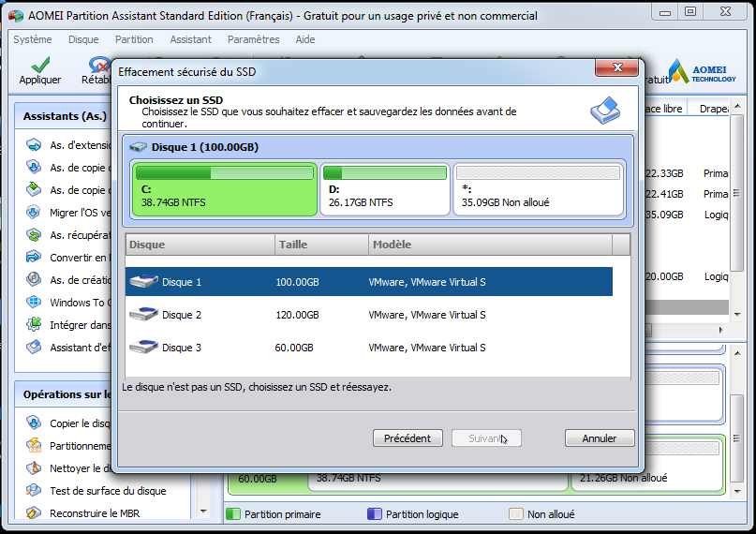Click the Taille column header
Image resolution: width=756 pixels, height=534 pixels.
(321, 245)
